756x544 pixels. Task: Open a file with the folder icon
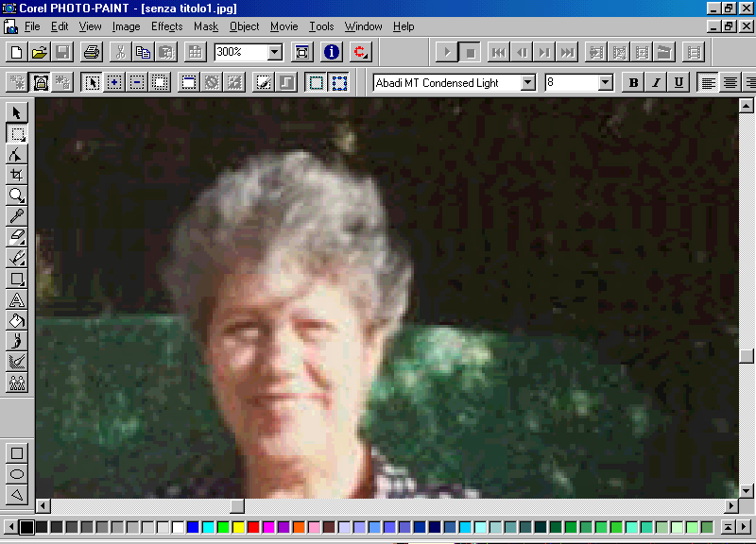tap(39, 52)
